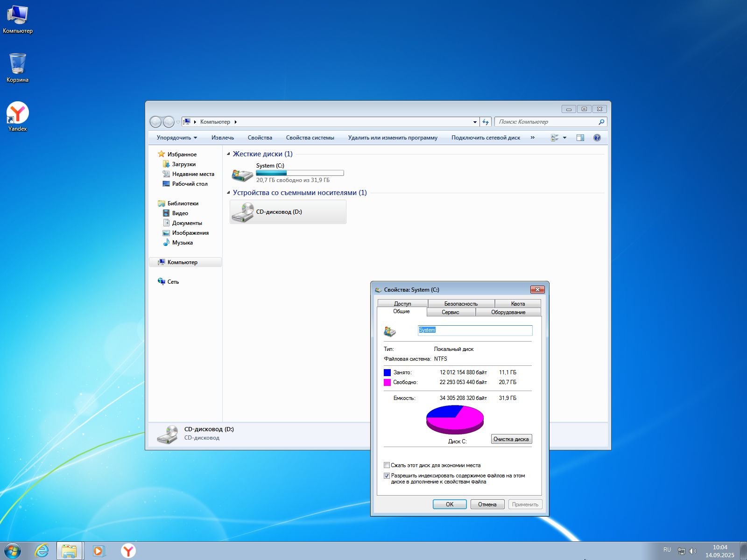The image size is (747, 560).
Task: Click the arrow before Компьютер in address bar
Action: tap(195, 122)
